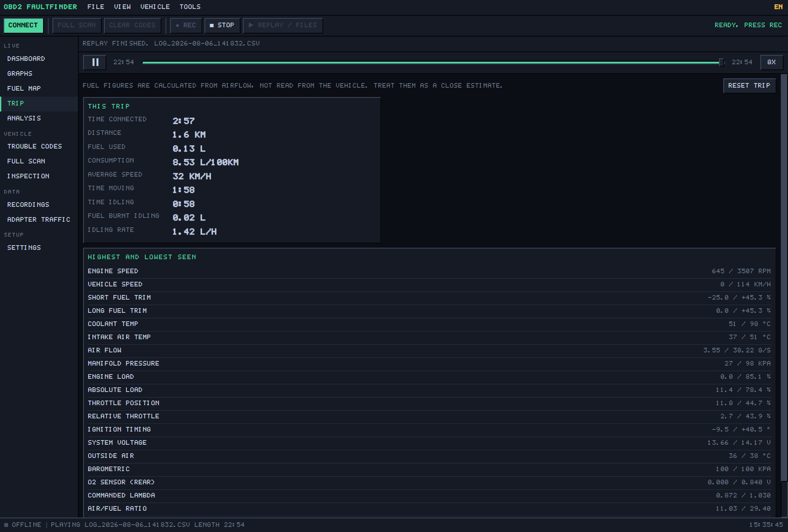The width and height of the screenshot is (788, 532).
Task: Click Clear Codes in the toolbar
Action: (x=132, y=25)
